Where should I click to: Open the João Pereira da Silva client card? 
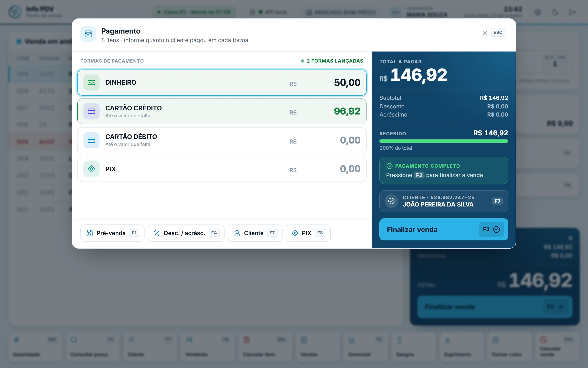point(444,201)
